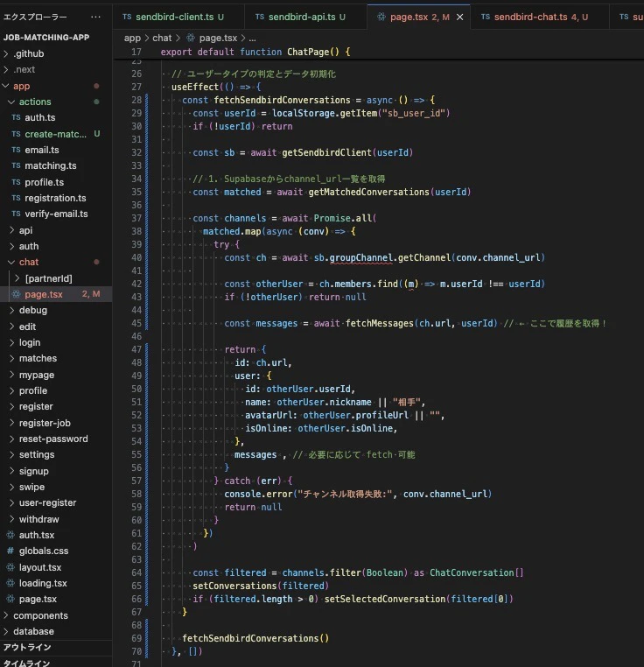This screenshot has width=644, height=667.
Task: Expand the auth folder
Action: click(x=56, y=246)
